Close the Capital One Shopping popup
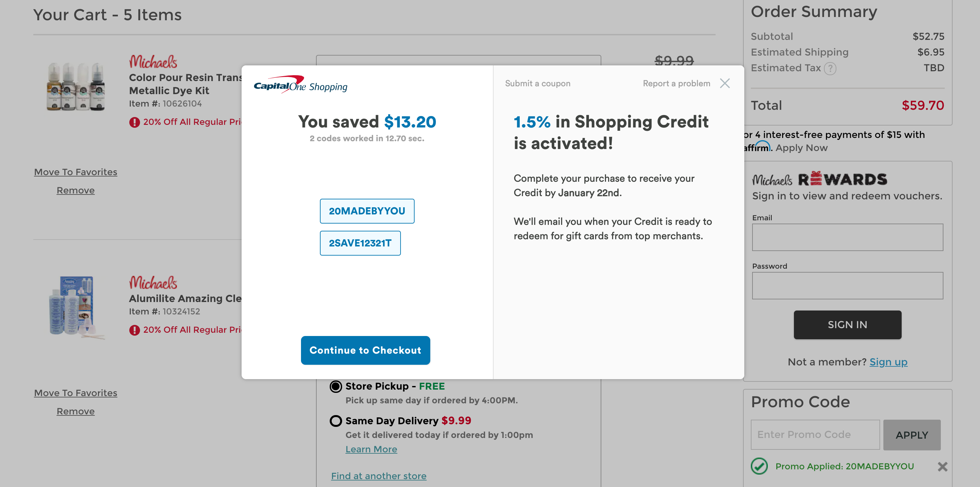The height and width of the screenshot is (487, 980). [x=724, y=83]
